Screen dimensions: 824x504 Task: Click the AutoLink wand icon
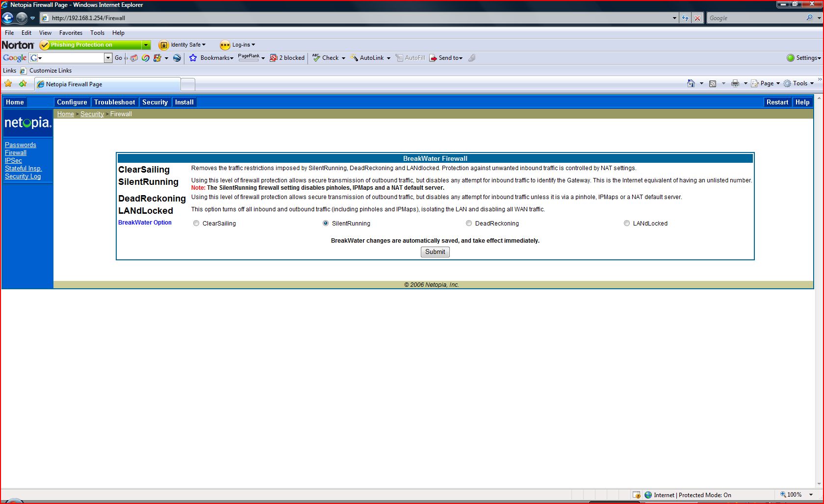tap(354, 58)
